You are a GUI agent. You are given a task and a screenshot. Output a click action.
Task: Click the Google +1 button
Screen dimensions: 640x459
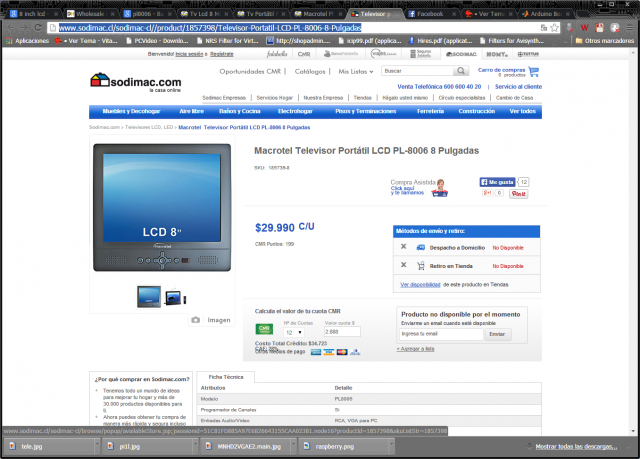pyautogui.click(x=488, y=193)
